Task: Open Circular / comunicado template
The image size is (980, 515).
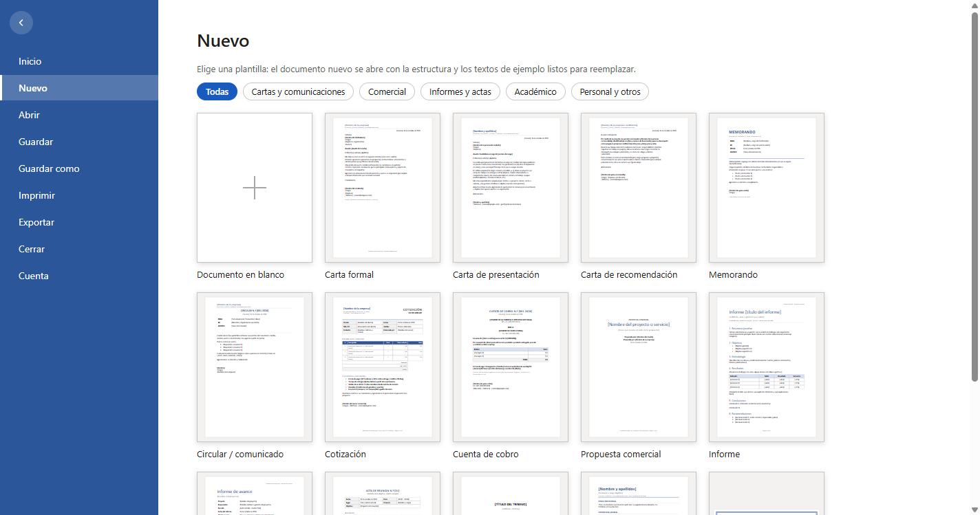Action: 255,367
